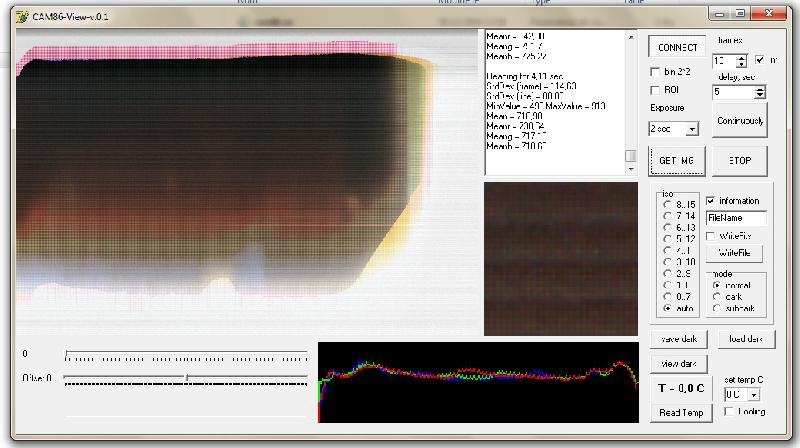Select the 6..13 iso radio option
800x448 pixels.
(x=667, y=227)
